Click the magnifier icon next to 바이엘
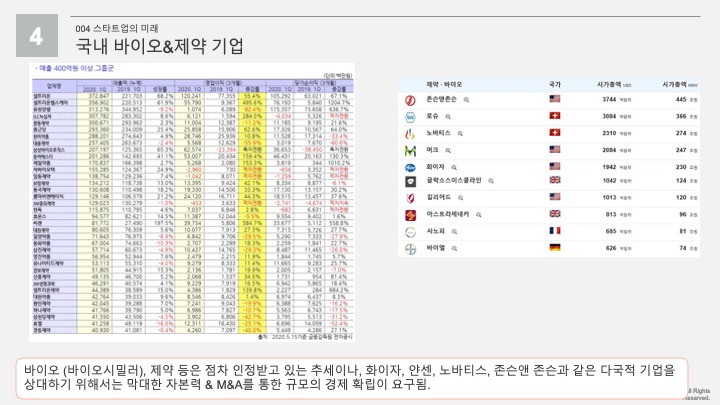 coord(454,248)
